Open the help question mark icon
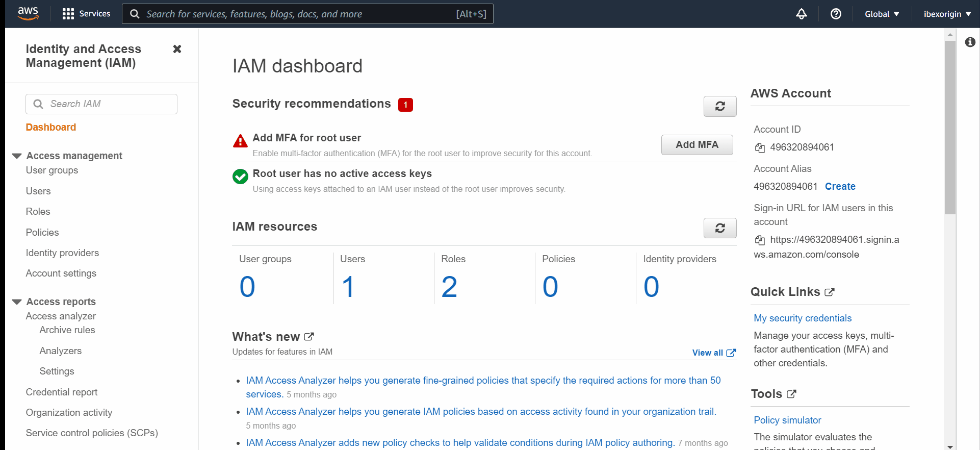Viewport: 980px width, 450px height. 836,14
